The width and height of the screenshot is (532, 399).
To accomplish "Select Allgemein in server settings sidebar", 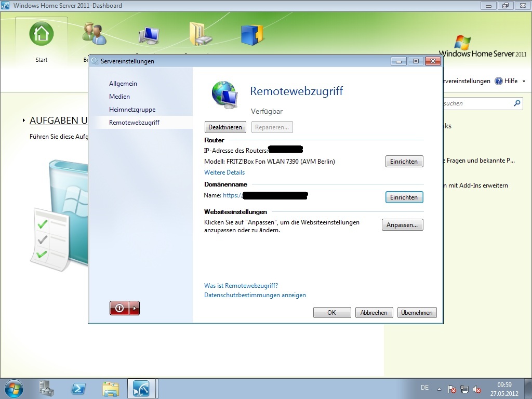I will [123, 84].
